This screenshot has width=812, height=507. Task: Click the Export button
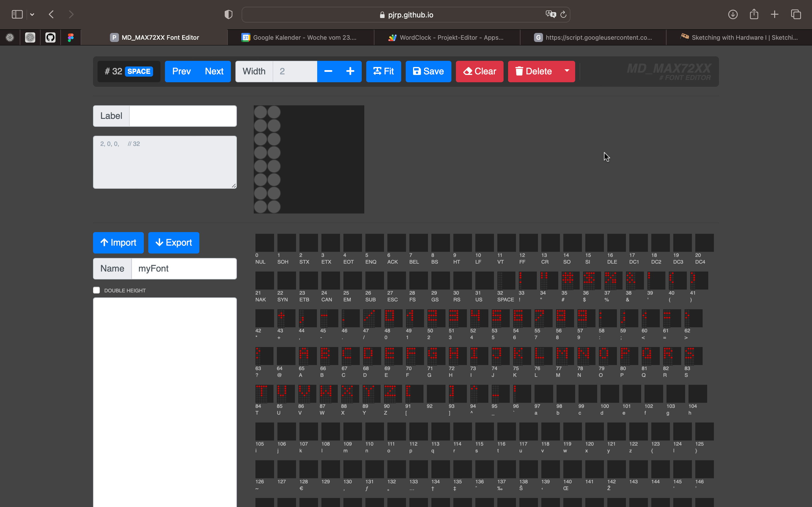point(173,243)
